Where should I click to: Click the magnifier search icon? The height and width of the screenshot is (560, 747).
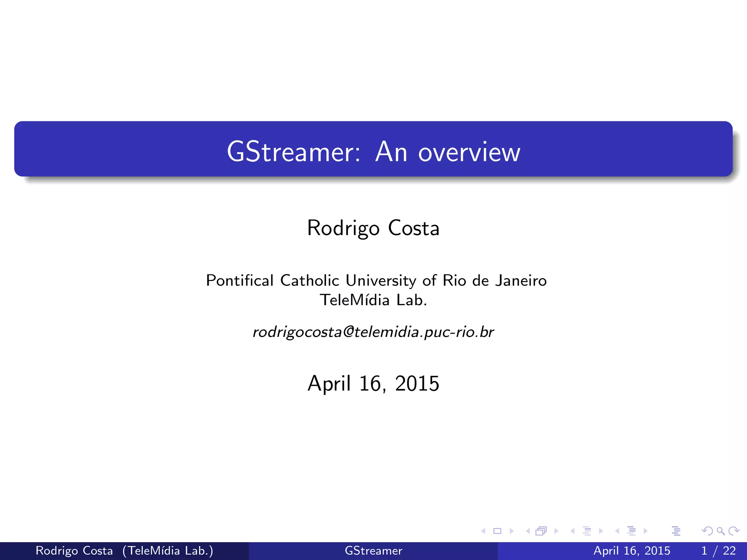(720, 531)
